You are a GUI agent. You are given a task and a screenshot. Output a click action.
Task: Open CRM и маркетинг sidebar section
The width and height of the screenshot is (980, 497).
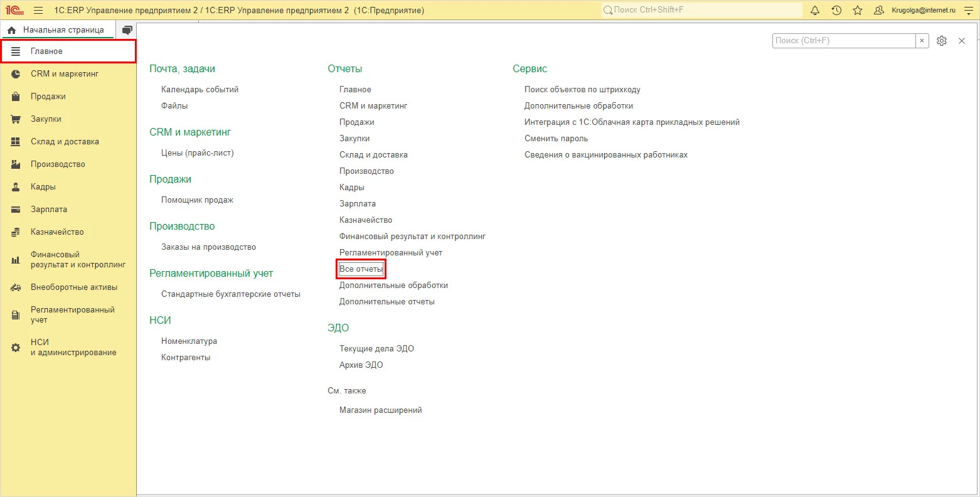(68, 74)
